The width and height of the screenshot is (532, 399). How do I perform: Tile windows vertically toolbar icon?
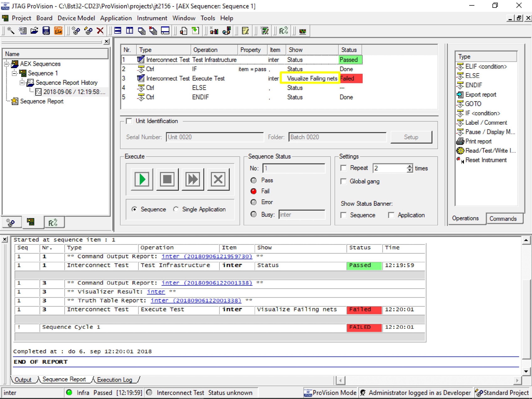(x=130, y=31)
